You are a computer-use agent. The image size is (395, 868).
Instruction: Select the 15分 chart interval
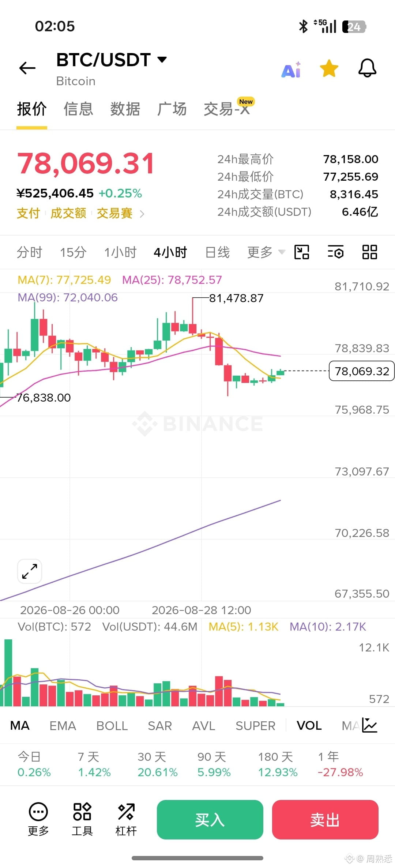point(73,252)
